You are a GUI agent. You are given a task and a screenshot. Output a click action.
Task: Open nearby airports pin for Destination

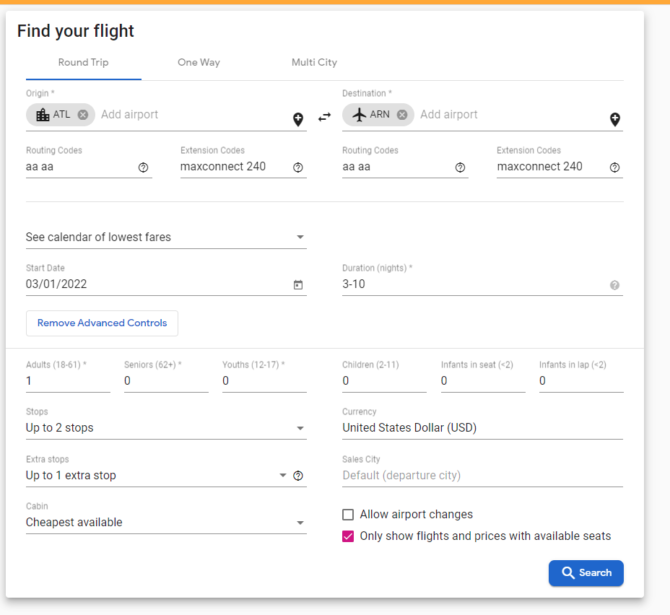pos(615,119)
